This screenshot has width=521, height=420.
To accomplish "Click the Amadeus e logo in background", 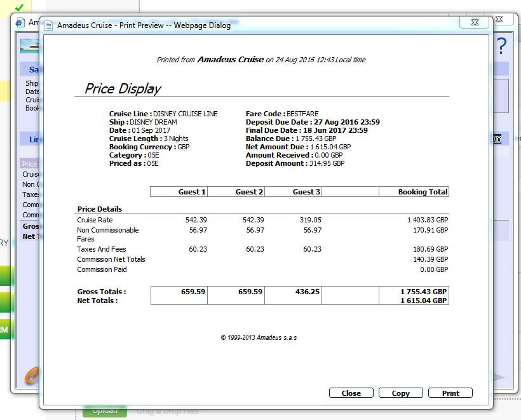I will [32, 376].
